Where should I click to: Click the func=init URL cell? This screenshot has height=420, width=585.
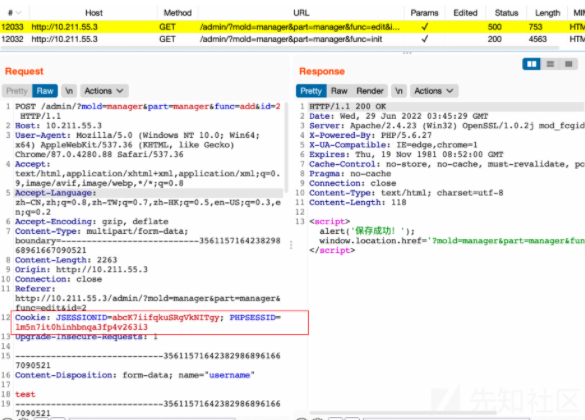(x=291, y=39)
